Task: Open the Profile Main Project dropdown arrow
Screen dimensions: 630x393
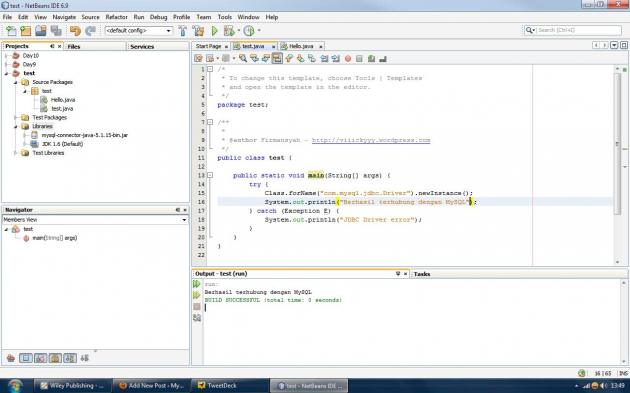Action: coord(259,31)
